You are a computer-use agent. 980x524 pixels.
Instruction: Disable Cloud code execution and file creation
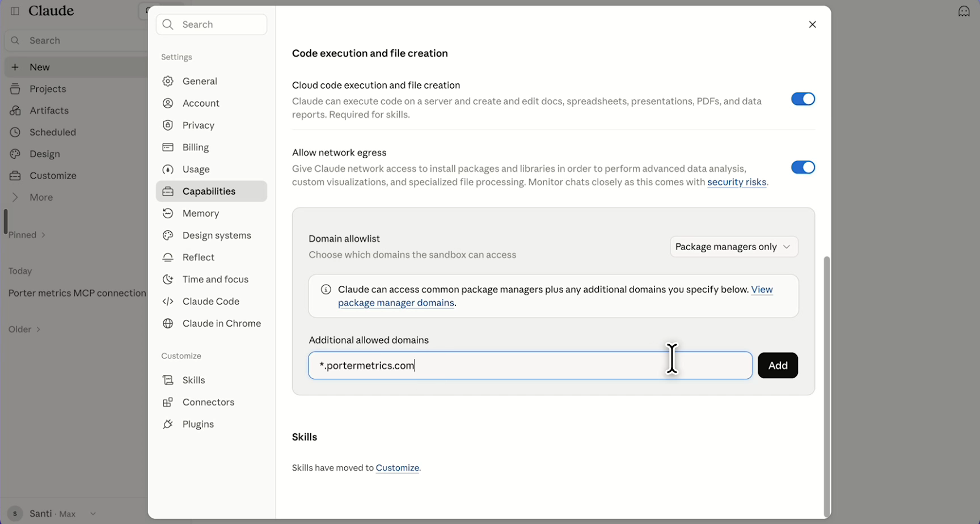(x=803, y=99)
